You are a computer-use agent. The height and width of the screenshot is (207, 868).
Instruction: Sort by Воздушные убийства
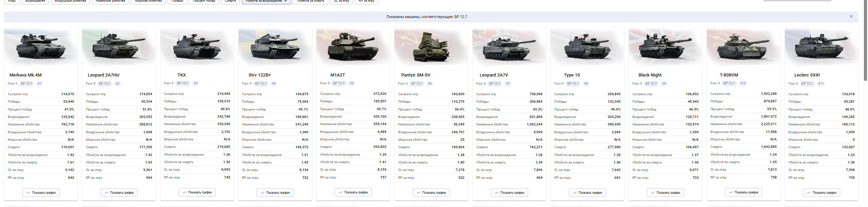(x=70, y=1)
